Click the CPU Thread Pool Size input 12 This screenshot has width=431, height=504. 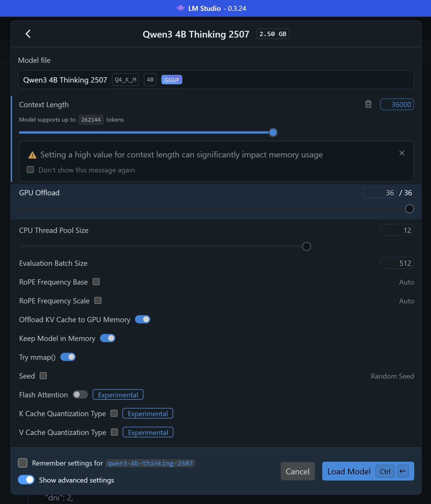397,230
